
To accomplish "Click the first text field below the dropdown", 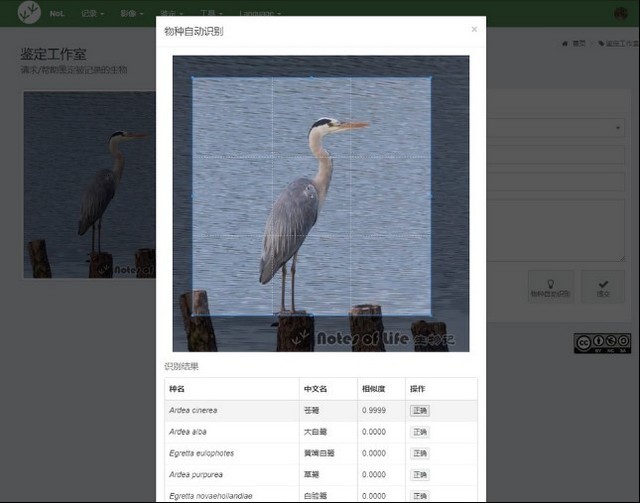I will (x=555, y=155).
